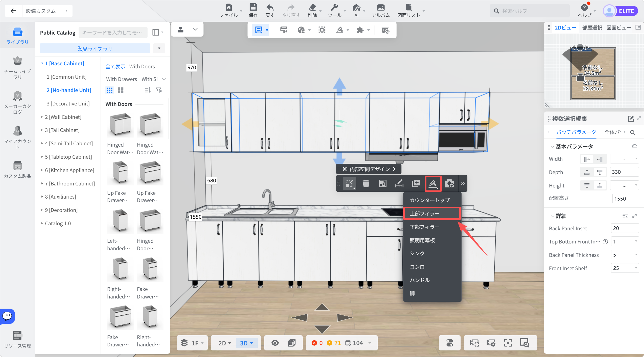Expand the 3 [Tall Cabinet] tree node
Screen dimensions: 644x357
[42, 130]
